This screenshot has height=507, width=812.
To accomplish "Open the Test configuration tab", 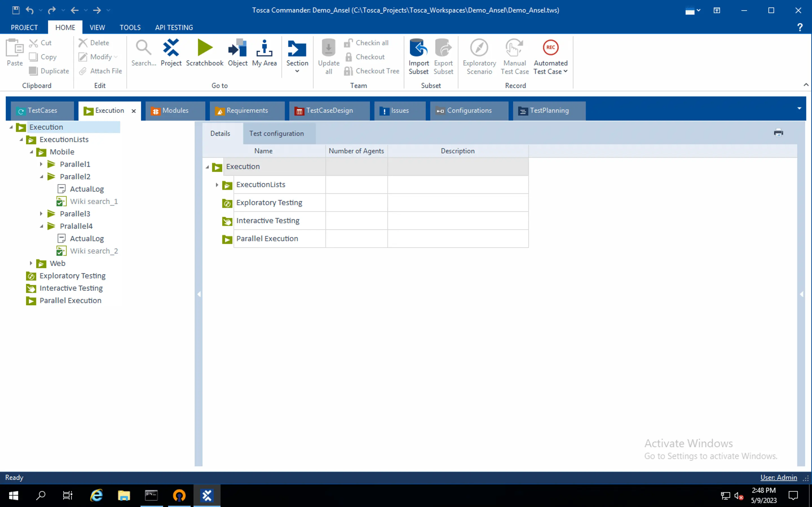I will (x=276, y=134).
